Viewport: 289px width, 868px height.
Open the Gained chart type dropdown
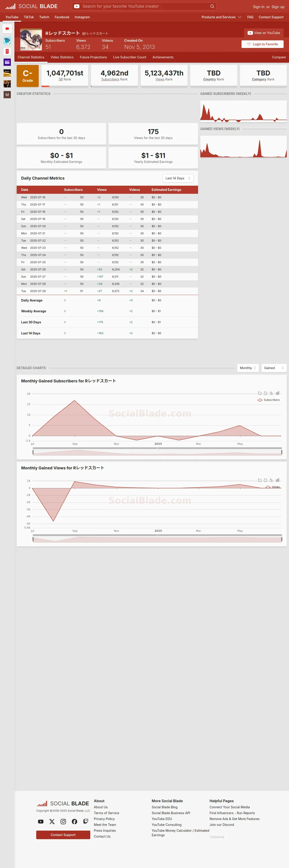(273, 368)
